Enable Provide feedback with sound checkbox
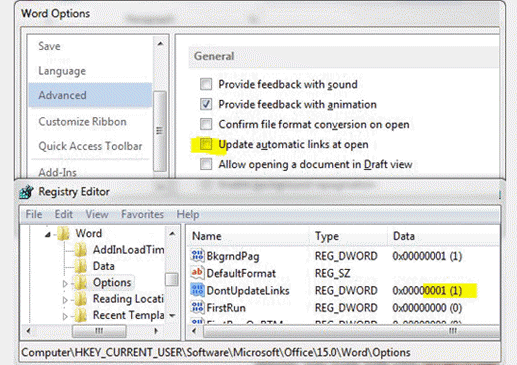 point(206,84)
